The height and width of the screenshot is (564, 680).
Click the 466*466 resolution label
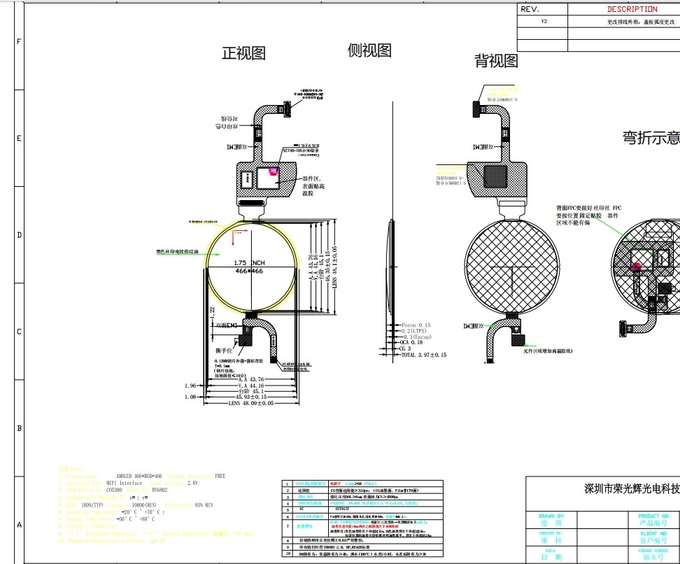click(x=249, y=271)
